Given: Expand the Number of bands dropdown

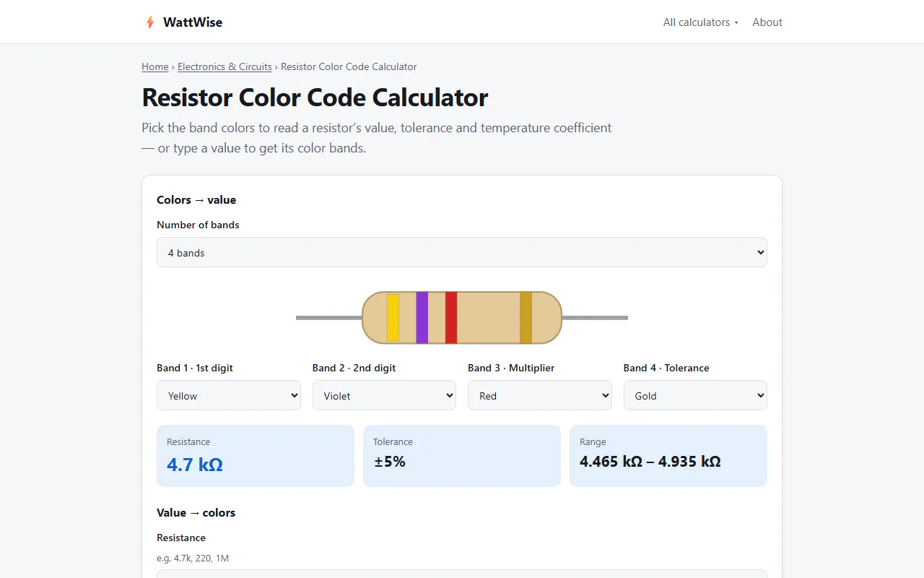Looking at the screenshot, I should (462, 252).
